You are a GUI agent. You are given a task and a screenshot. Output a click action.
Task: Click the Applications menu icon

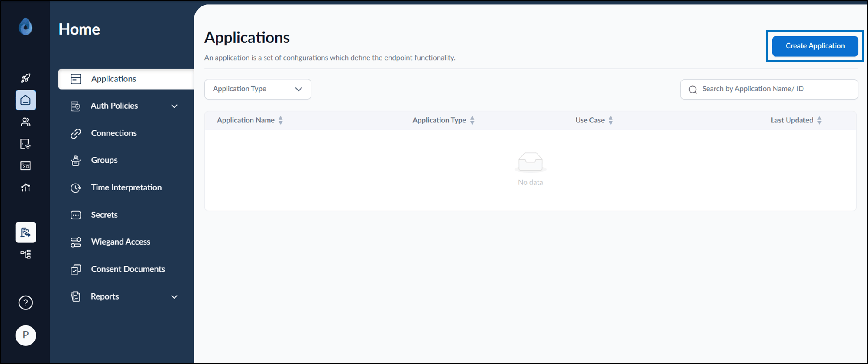(x=76, y=79)
